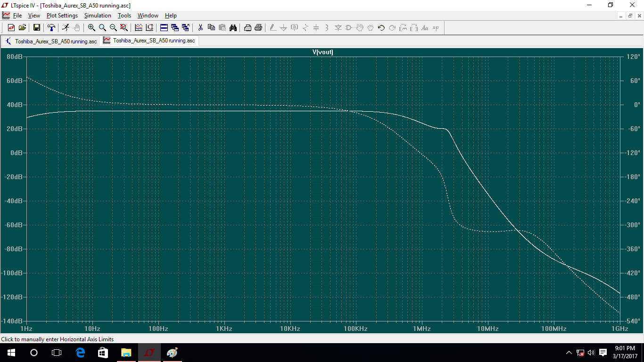This screenshot has height=362, width=644.
Task: Open the Control Panel hammer icon
Action: 51,28
